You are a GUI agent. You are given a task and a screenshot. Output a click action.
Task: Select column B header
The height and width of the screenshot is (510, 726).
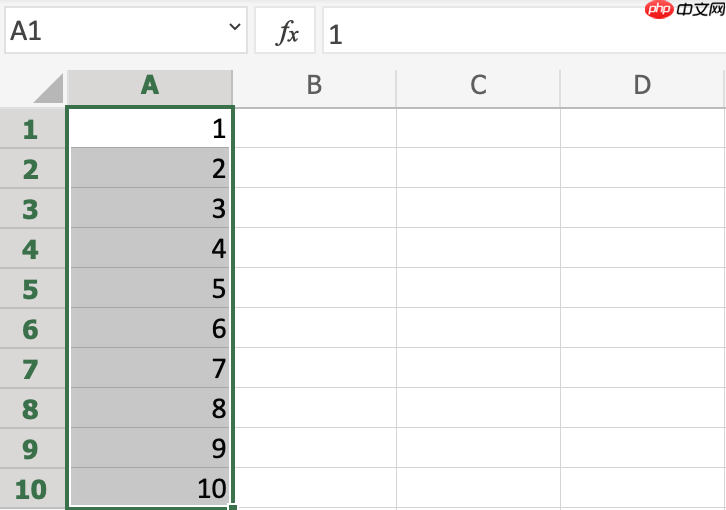click(x=314, y=87)
